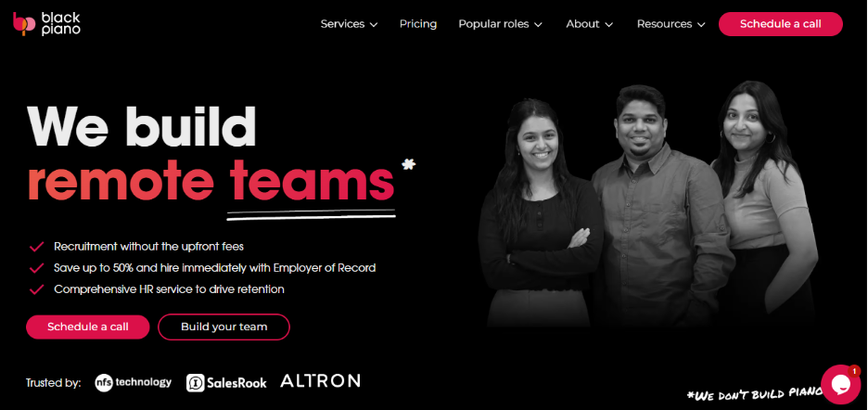The width and height of the screenshot is (868, 410).
Task: Expand the Popular roles dropdown chevron
Action: 538,25
